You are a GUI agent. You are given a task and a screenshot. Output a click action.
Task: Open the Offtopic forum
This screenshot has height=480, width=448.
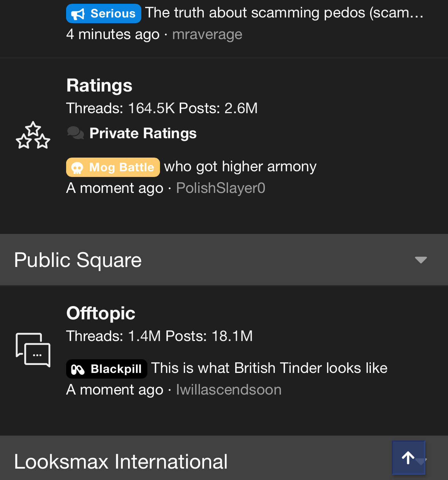tap(101, 313)
